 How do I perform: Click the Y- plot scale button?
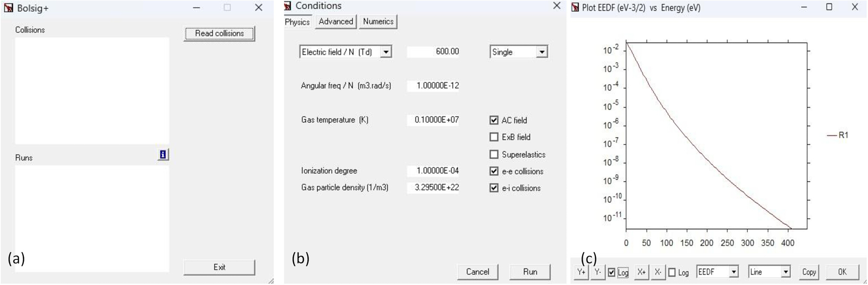tap(598, 272)
